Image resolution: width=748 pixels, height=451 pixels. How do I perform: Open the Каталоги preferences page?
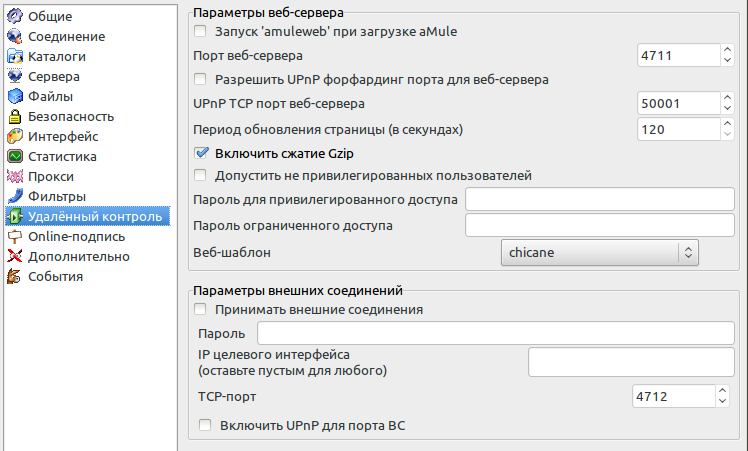pos(57,56)
